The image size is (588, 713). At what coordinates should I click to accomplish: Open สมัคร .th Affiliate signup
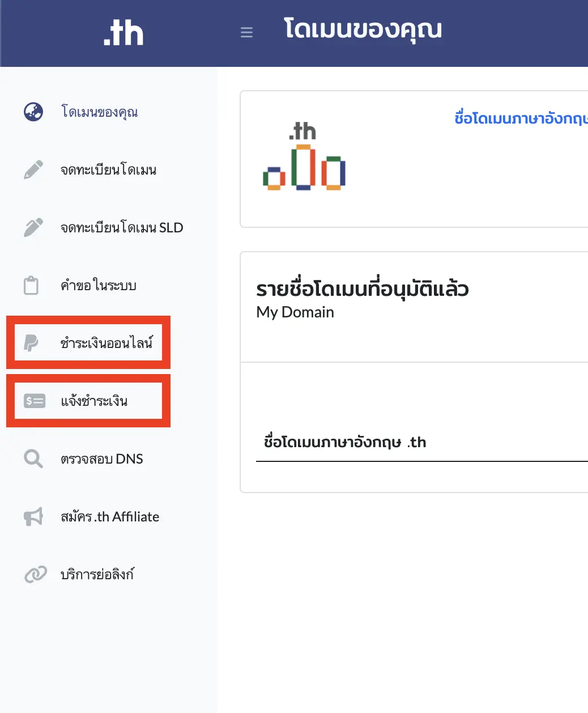(x=110, y=516)
